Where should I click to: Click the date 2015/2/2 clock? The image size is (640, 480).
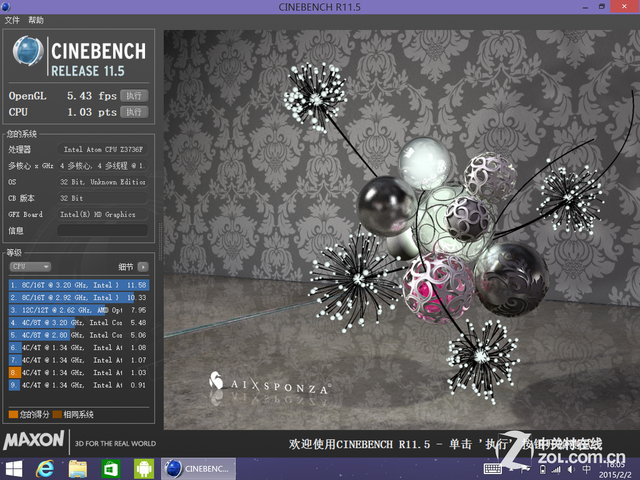point(615,474)
